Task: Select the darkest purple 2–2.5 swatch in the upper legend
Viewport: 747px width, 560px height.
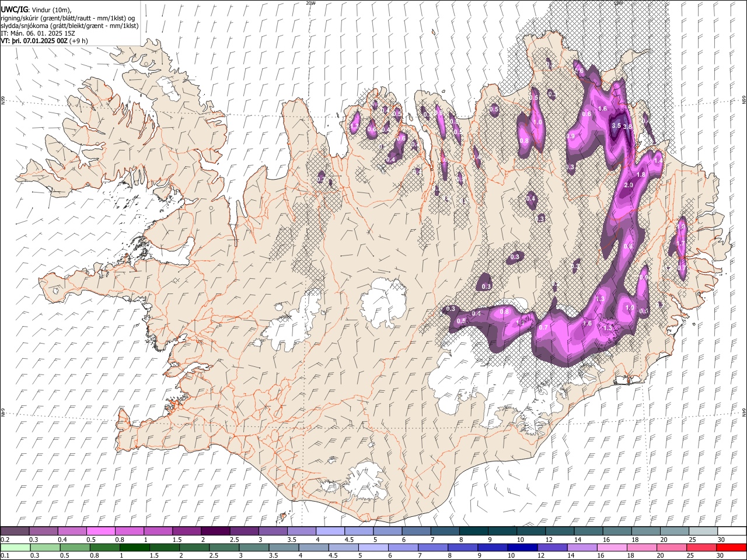Action: coord(215,531)
